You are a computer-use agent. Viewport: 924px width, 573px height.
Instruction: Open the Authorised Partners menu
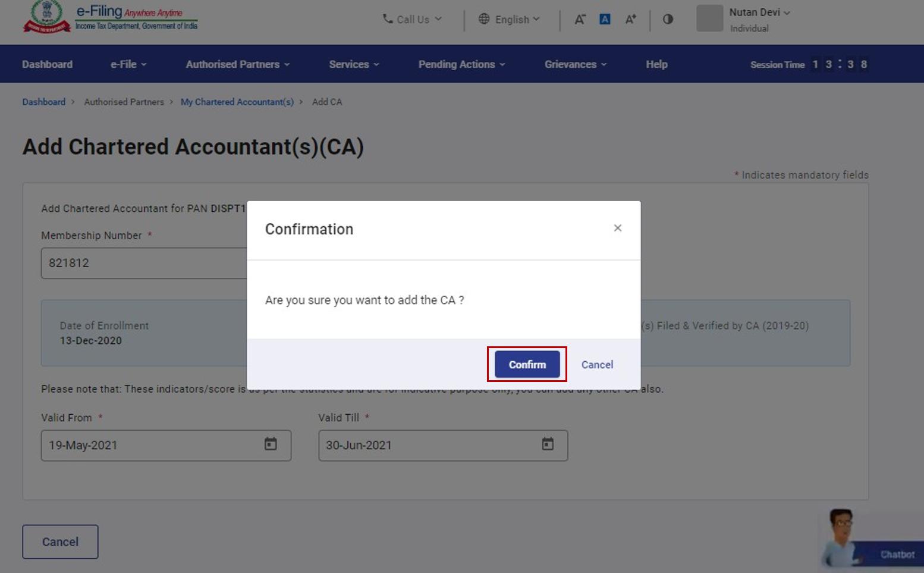pyautogui.click(x=237, y=64)
